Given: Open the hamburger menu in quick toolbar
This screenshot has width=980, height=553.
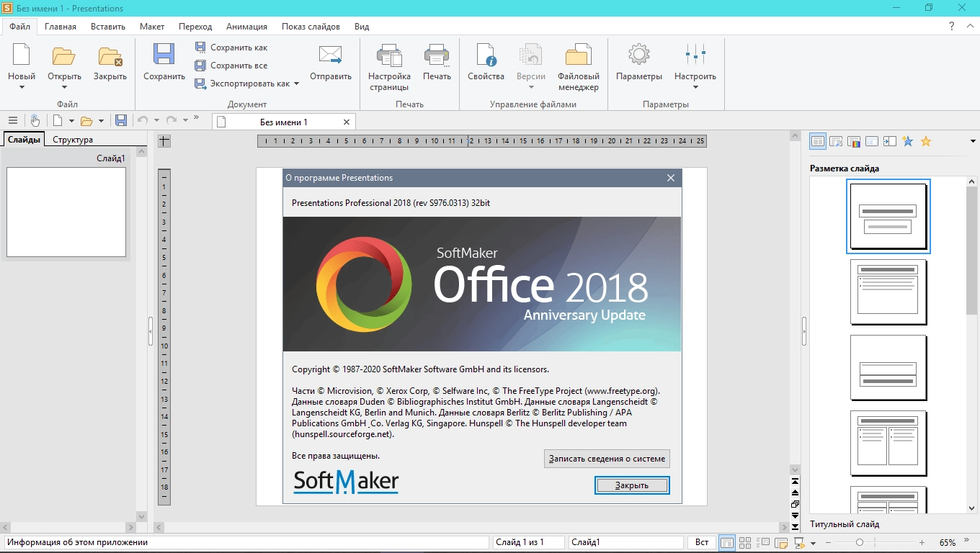Looking at the screenshot, I should 12,120.
